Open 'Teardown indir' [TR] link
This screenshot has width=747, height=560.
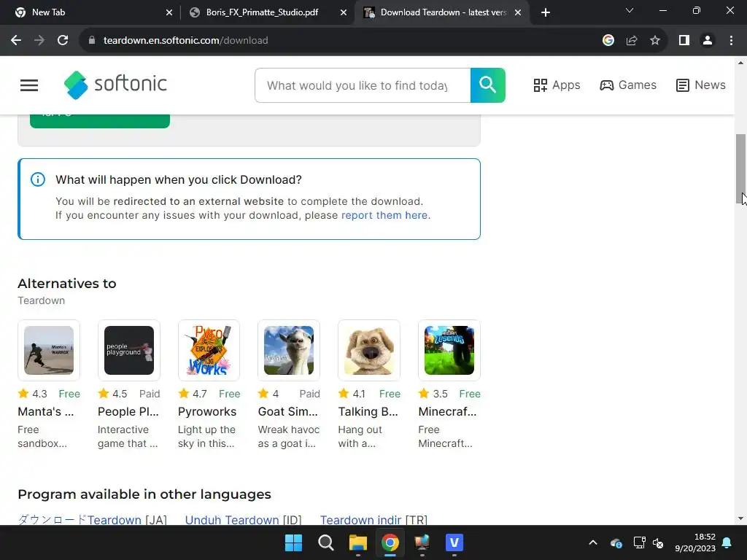coord(373,519)
